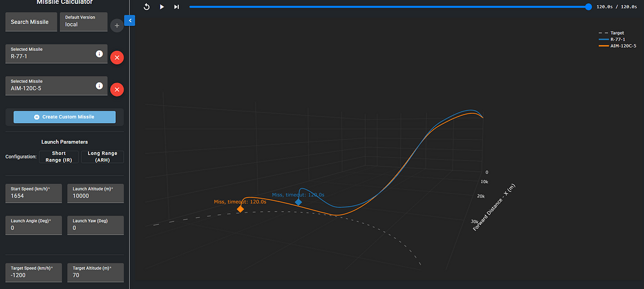Toggle Target trace in legend
The height and width of the screenshot is (289, 644).
tap(616, 32)
